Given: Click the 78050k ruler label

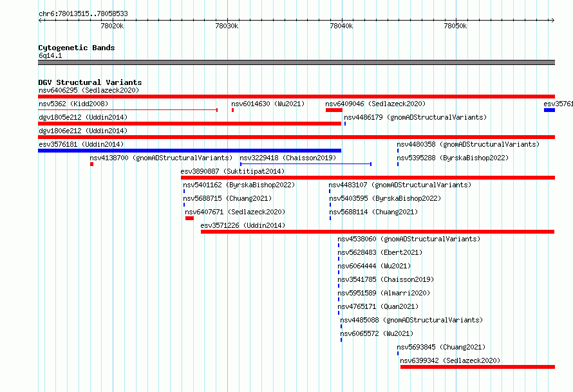Looking at the screenshot, I should pos(455,26).
